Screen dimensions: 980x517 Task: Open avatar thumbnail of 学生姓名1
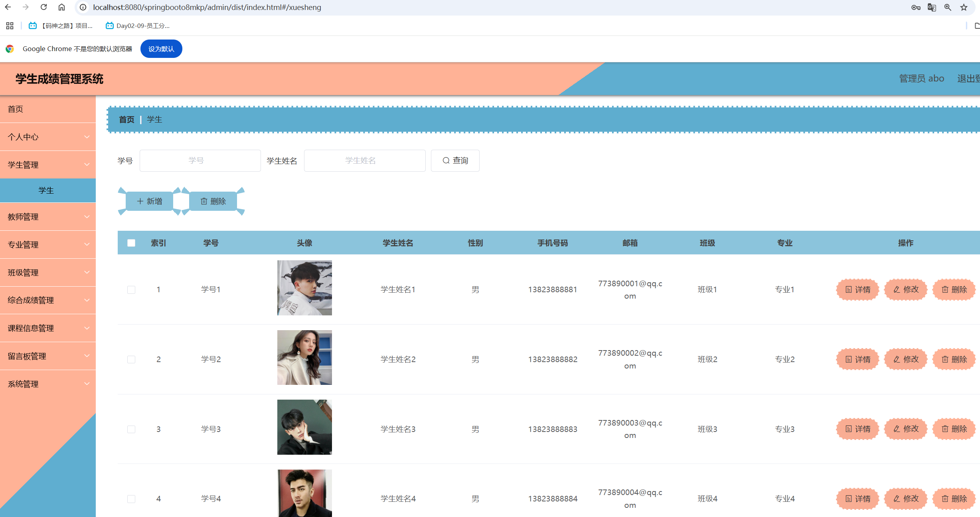point(304,288)
